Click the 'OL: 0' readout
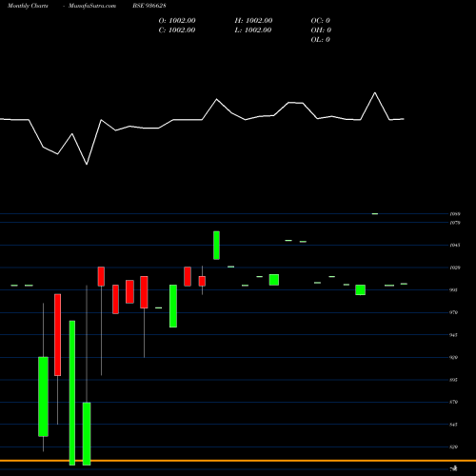 [x=321, y=40]
